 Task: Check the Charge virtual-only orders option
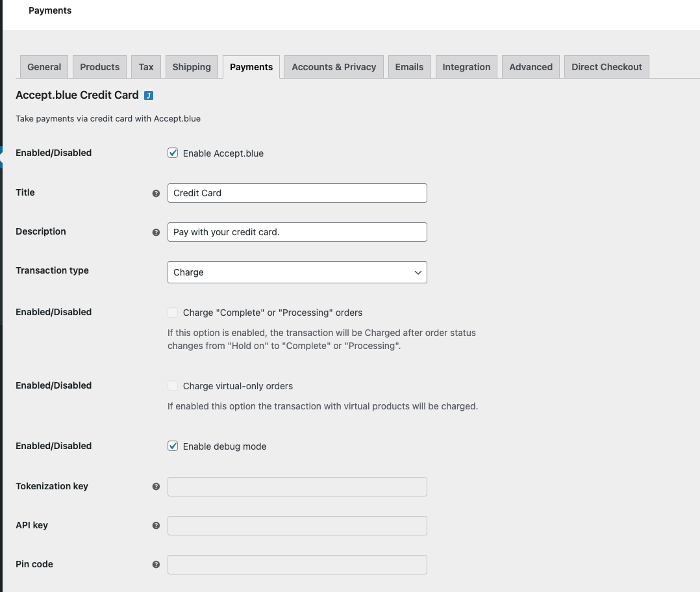(173, 385)
